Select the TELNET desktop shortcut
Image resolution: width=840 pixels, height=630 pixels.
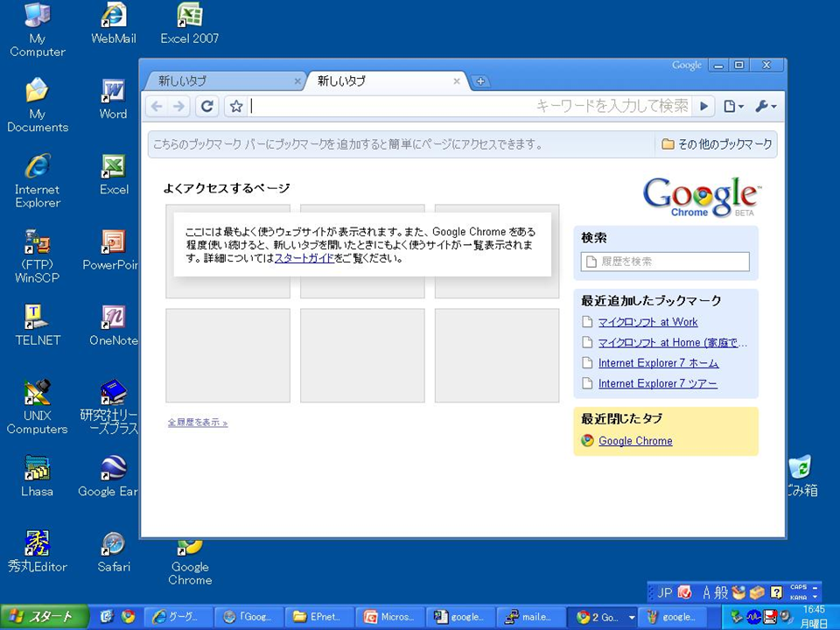coord(38,325)
